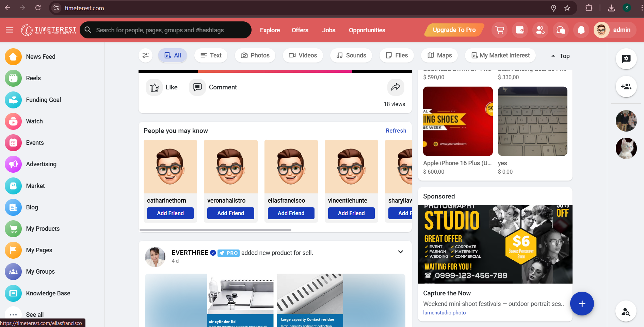
Task: Open the EVERTHREE profile name
Action: (190, 253)
